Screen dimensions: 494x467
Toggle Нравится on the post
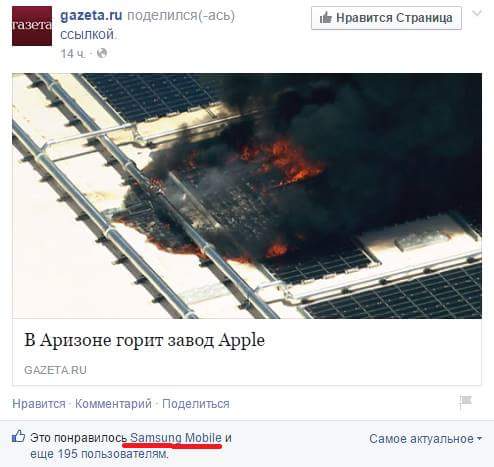(39, 404)
